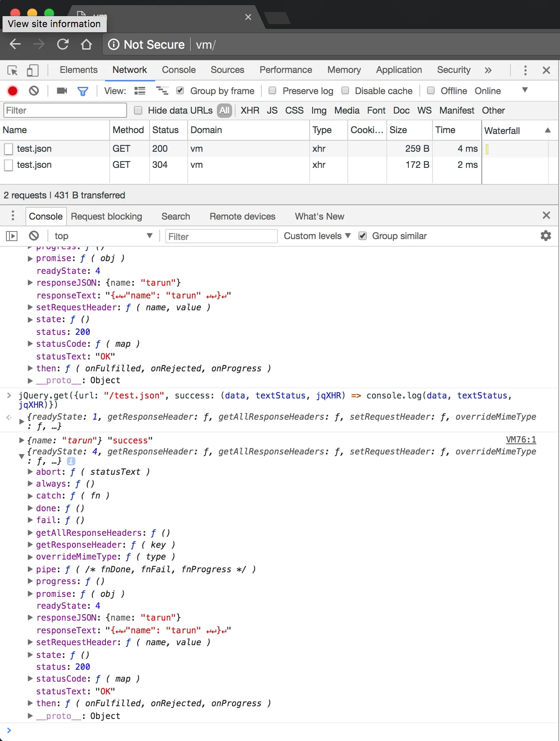The height and width of the screenshot is (741, 560).
Task: Toggle Group similar checkbox
Action: click(x=362, y=236)
